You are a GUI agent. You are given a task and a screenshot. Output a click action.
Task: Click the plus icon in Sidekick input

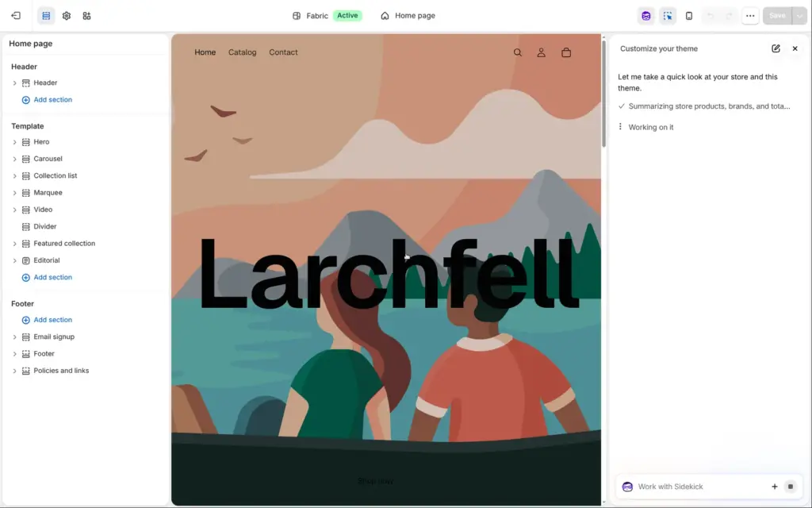tap(774, 487)
